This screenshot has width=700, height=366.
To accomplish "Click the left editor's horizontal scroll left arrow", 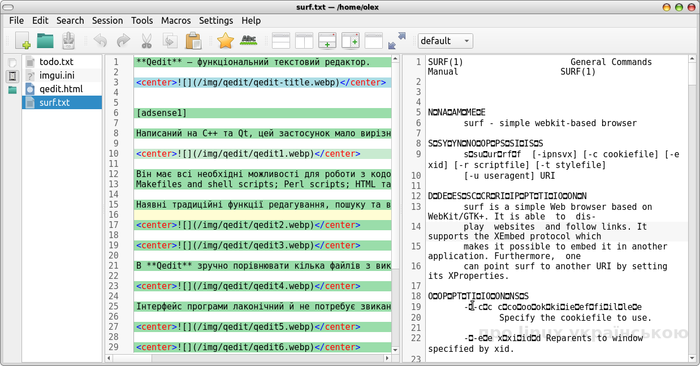I will click(x=108, y=358).
